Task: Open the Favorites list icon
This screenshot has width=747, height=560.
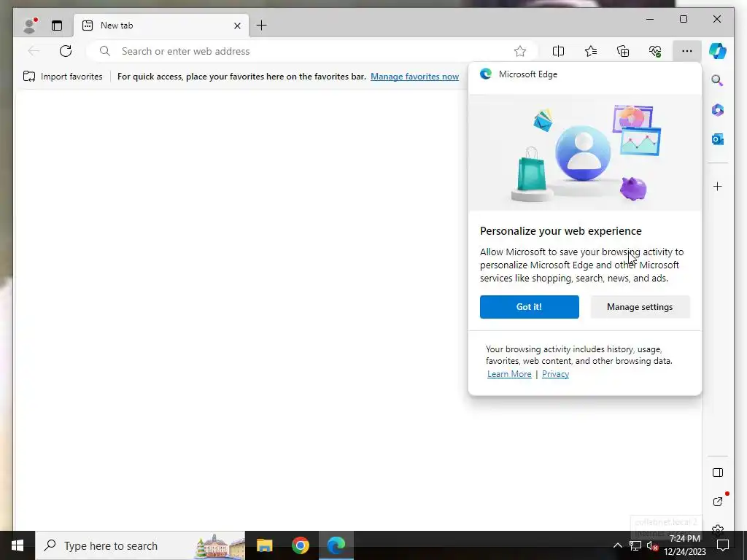Action: tap(591, 51)
